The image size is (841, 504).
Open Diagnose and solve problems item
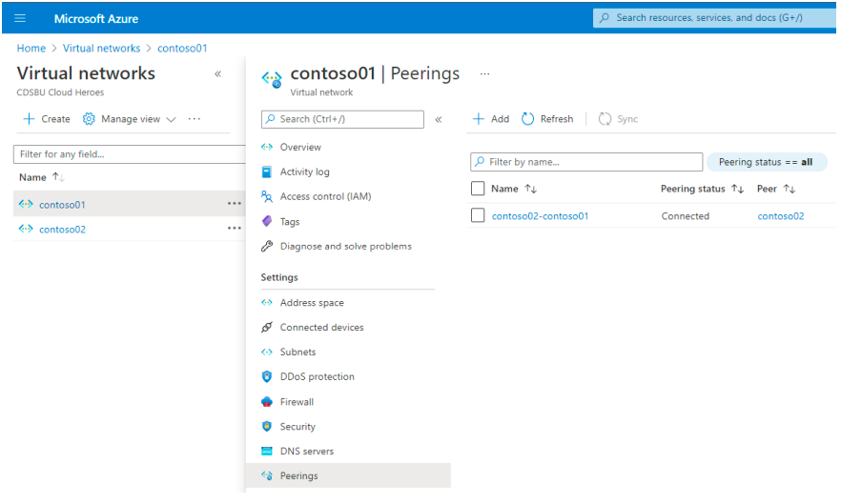tap(344, 246)
